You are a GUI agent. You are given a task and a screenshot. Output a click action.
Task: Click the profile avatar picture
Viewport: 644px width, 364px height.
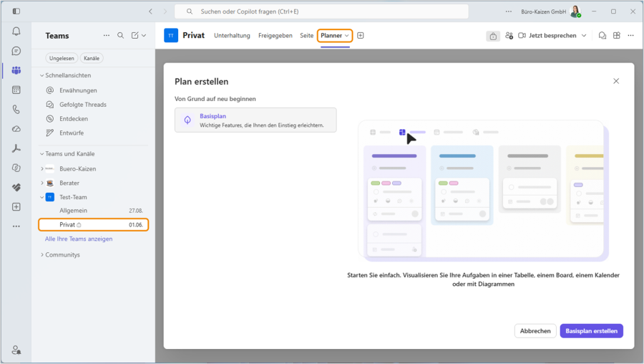tap(575, 11)
